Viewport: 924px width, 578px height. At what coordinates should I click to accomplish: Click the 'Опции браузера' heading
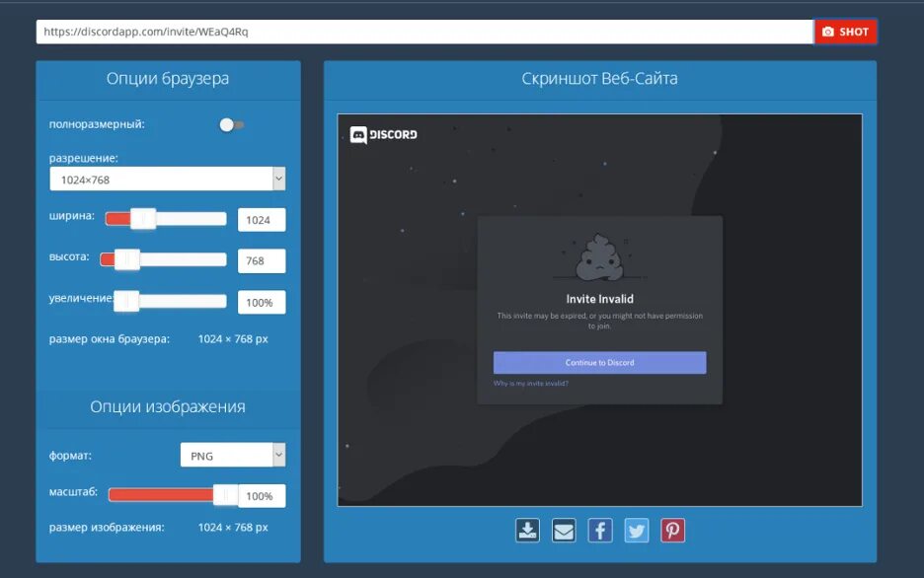pos(168,78)
